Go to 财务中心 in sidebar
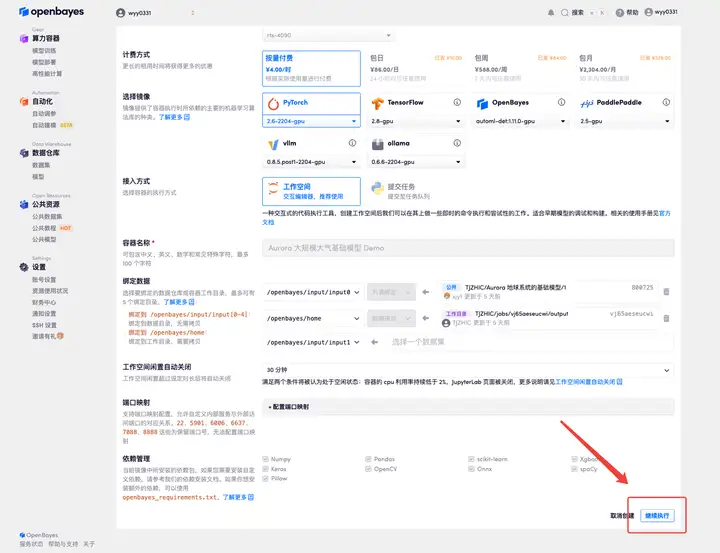This screenshot has height=553, width=720. (x=44, y=302)
